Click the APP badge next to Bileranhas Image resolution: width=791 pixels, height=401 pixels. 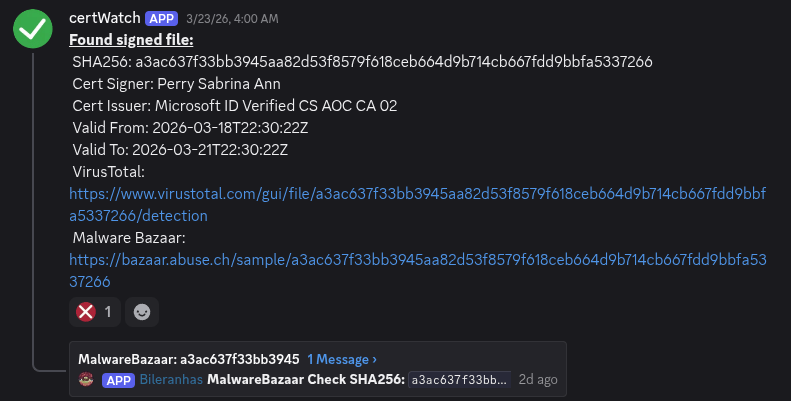pos(119,380)
